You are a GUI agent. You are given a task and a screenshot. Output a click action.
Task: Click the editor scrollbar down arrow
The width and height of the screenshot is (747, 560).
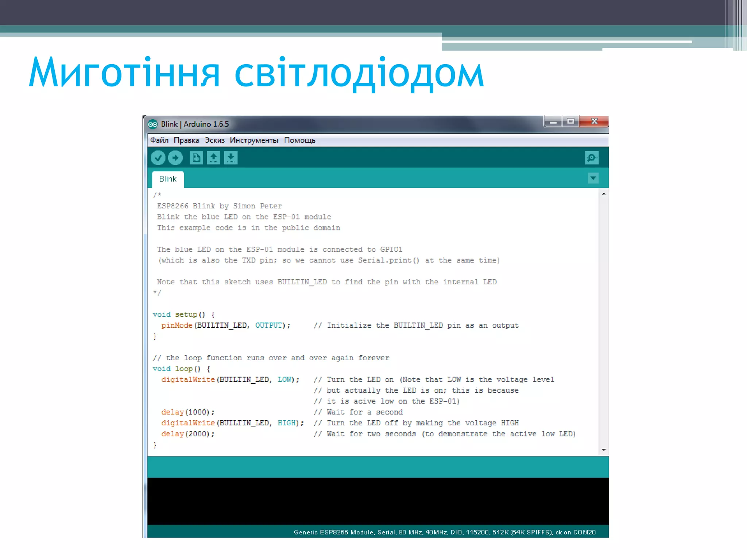(604, 450)
